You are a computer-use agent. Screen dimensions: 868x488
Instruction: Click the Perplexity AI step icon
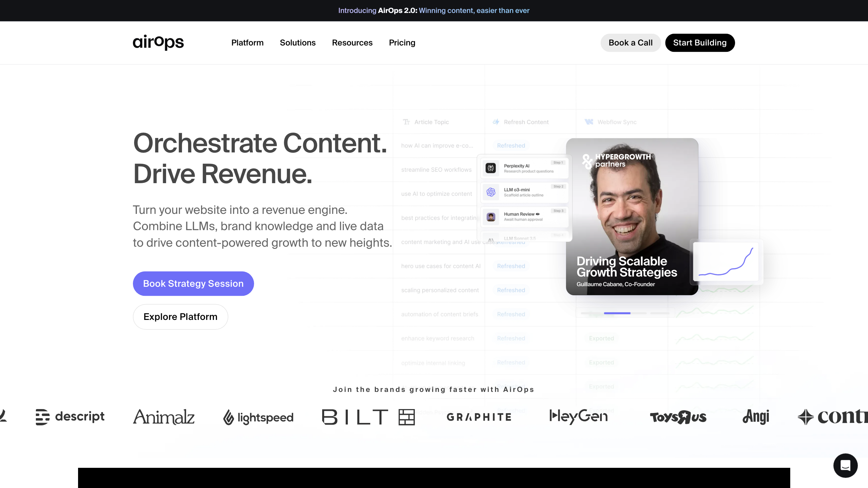pos(491,168)
